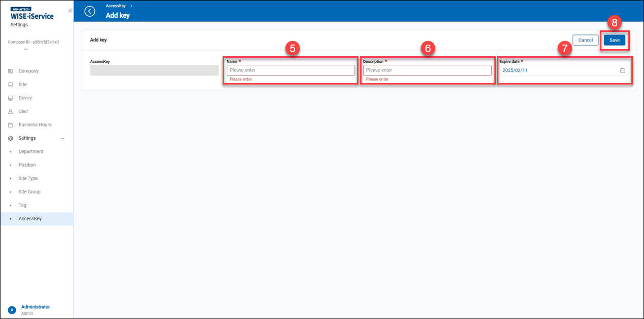The width and height of the screenshot is (644, 319).
Task: Click the Device icon in the navigation panel
Action: coord(11,98)
